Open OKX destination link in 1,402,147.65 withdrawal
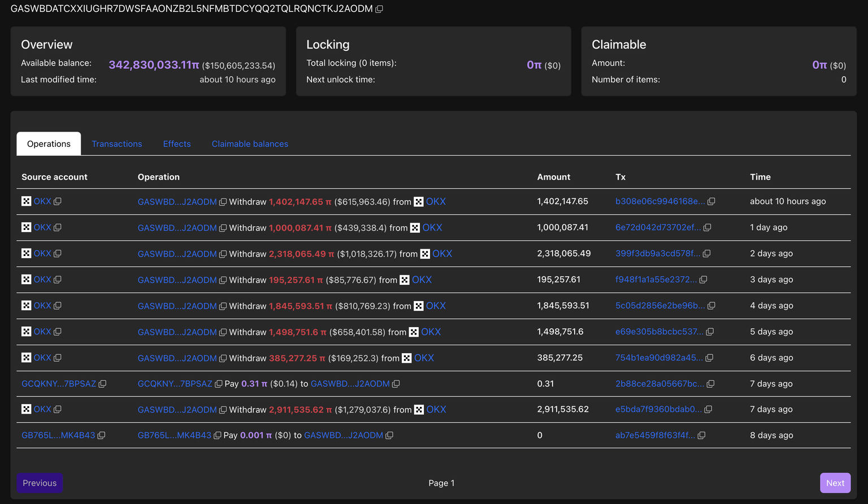 tap(436, 202)
